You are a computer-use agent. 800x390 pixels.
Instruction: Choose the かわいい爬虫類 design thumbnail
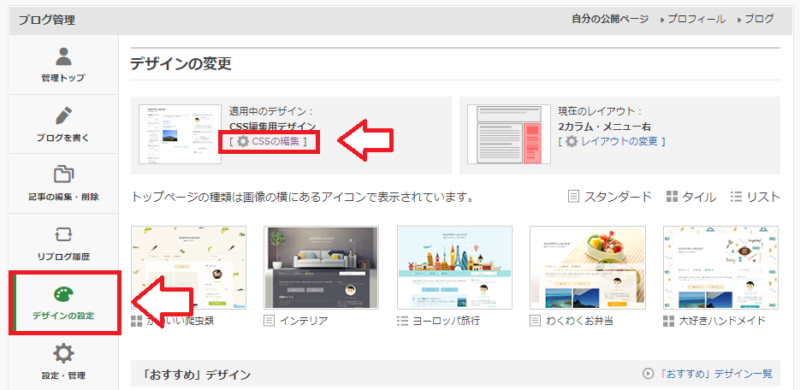coord(189,268)
